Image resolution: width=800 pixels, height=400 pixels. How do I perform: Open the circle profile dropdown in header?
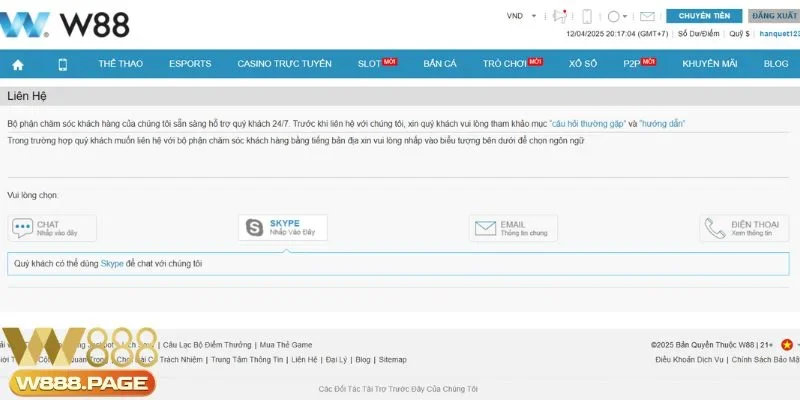[617, 16]
